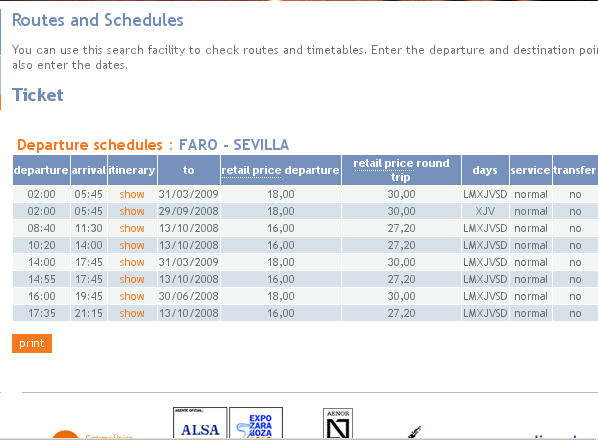Click the 'arrival' column header
The image size is (598, 440).
point(88,170)
